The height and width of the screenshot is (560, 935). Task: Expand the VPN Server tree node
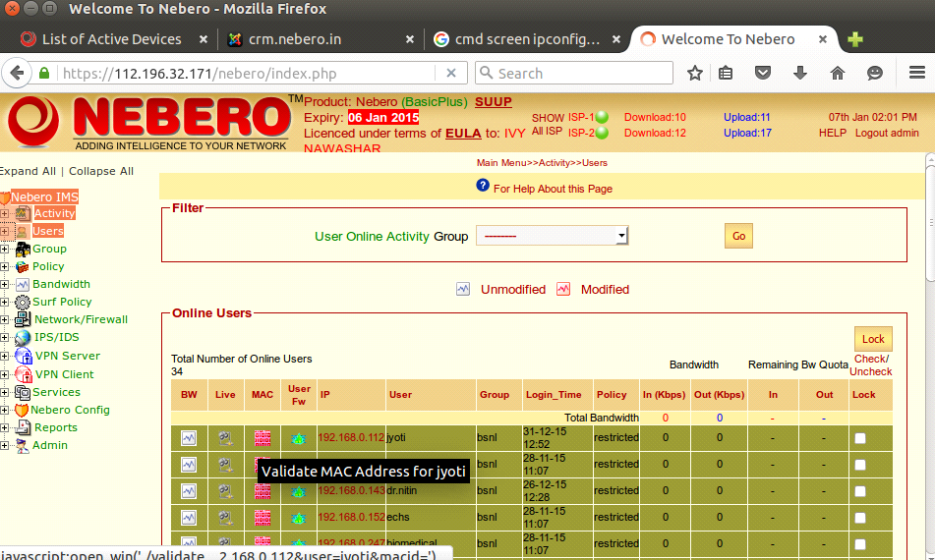pyautogui.click(x=4, y=357)
